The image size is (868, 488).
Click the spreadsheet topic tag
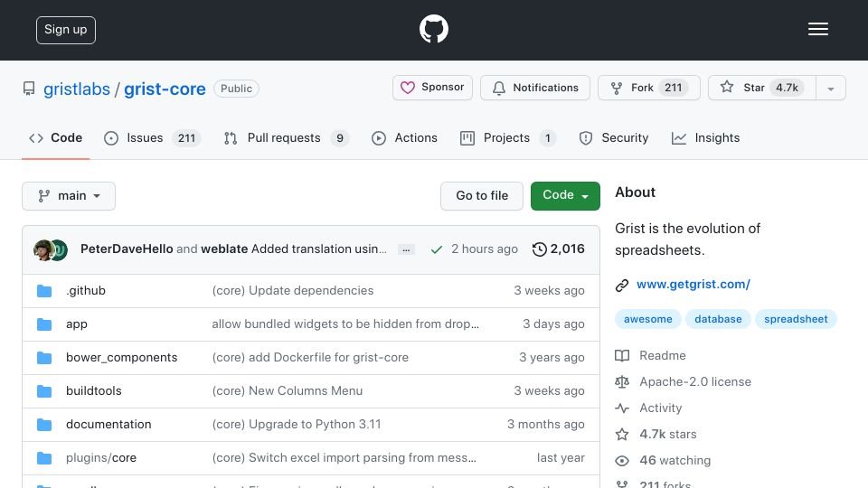pos(796,319)
